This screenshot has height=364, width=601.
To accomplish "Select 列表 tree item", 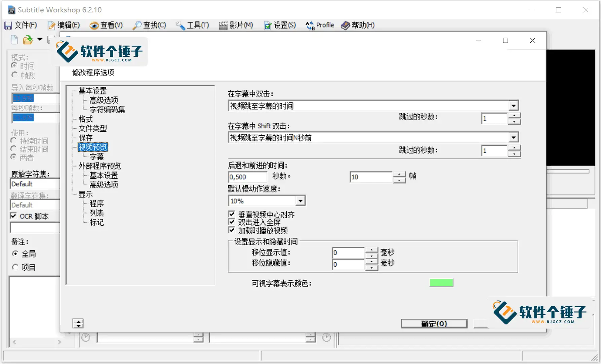I will pos(97,213).
